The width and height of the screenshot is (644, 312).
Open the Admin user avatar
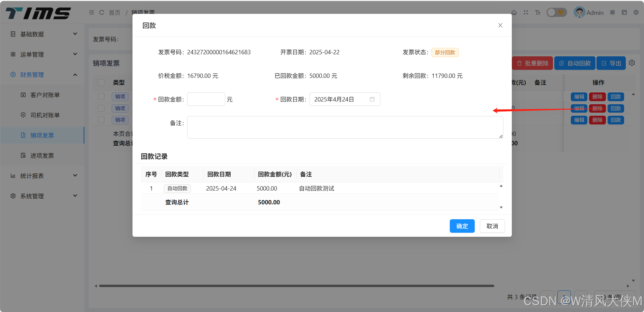coord(579,12)
